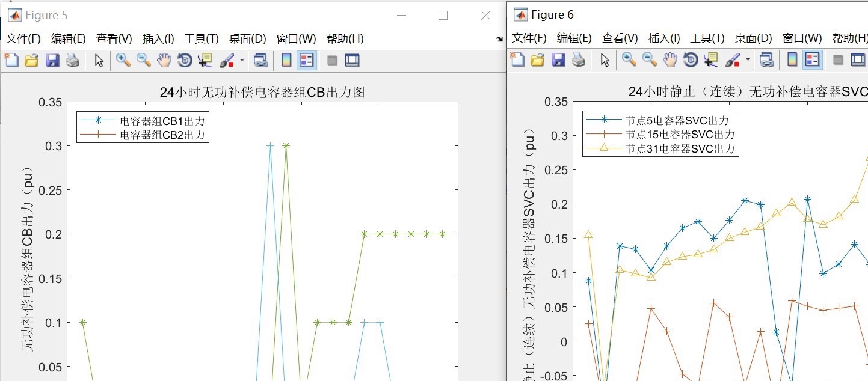Screen dimensions: 868x381
Task: Click Figure 6 title bar text
Action: coord(552,15)
